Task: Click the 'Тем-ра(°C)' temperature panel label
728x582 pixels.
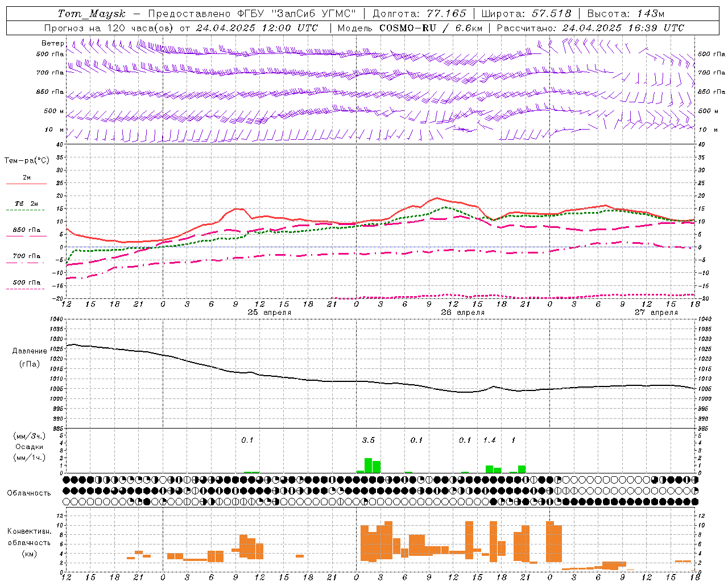Action: [27, 161]
